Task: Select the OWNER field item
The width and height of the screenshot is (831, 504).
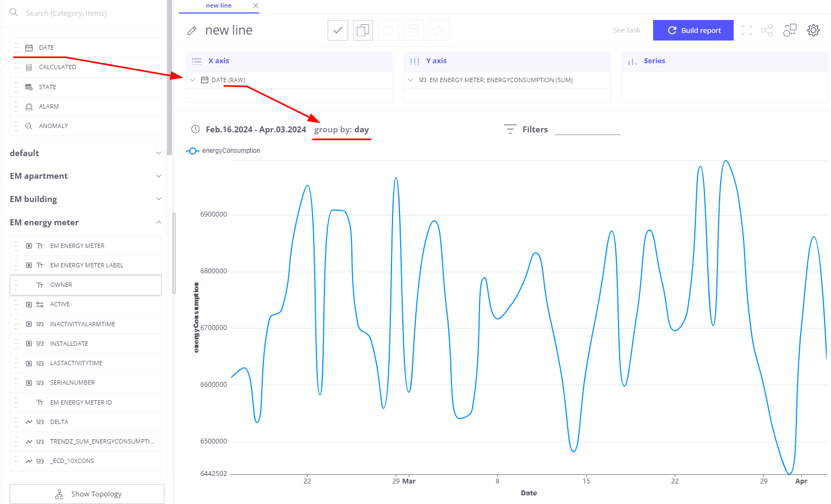Action: tap(85, 285)
